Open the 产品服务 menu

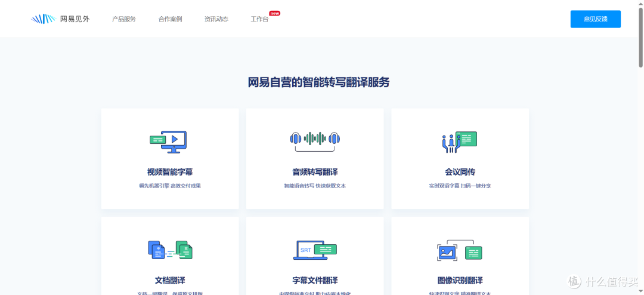click(x=124, y=19)
